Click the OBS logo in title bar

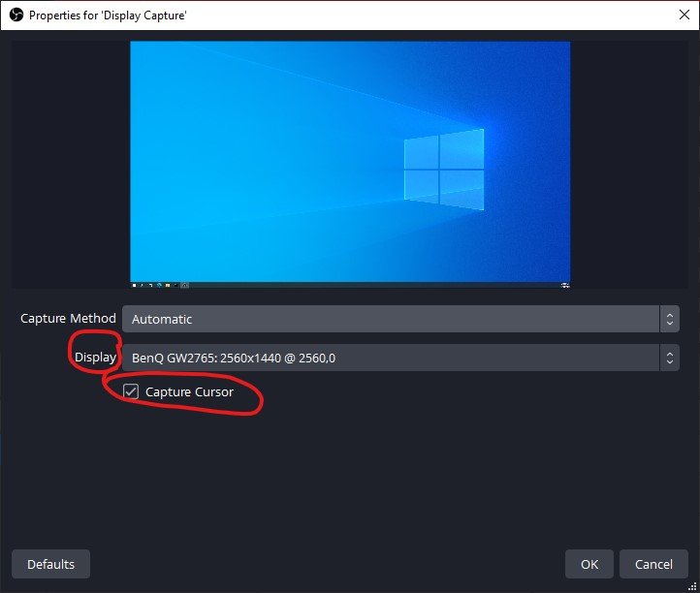pos(16,16)
